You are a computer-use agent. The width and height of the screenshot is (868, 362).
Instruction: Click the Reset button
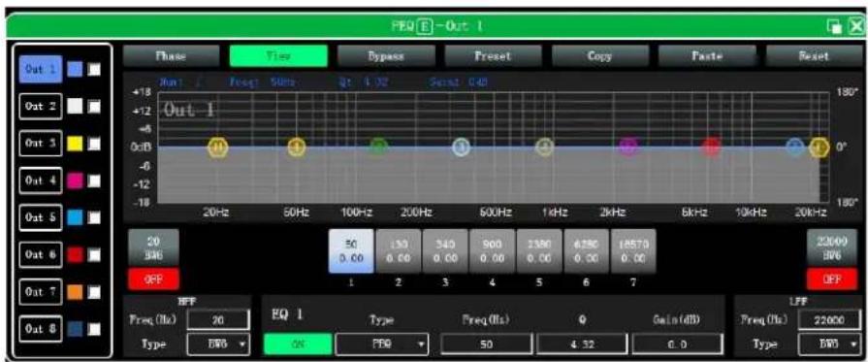[815, 56]
